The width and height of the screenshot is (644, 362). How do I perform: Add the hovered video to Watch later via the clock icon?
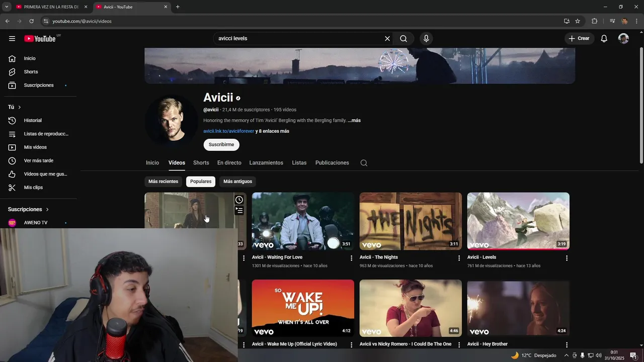point(239,200)
